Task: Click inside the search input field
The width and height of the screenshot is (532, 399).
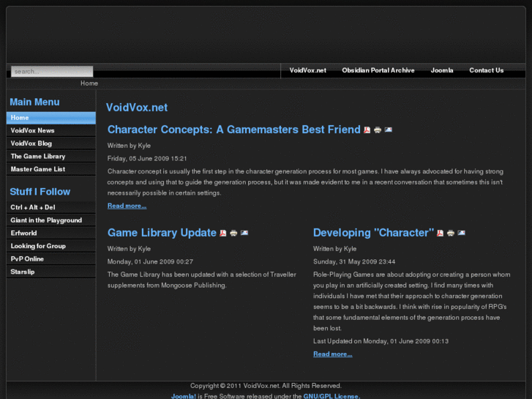Action: [x=52, y=72]
